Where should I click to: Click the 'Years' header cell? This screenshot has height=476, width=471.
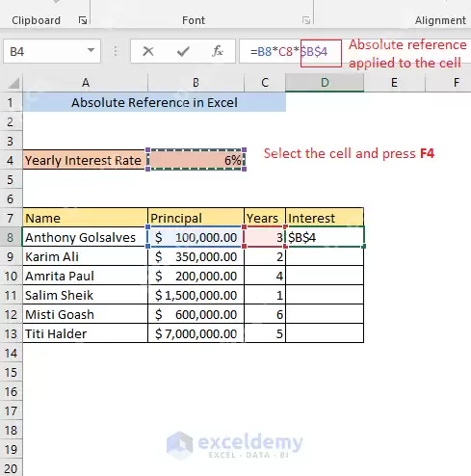265,218
